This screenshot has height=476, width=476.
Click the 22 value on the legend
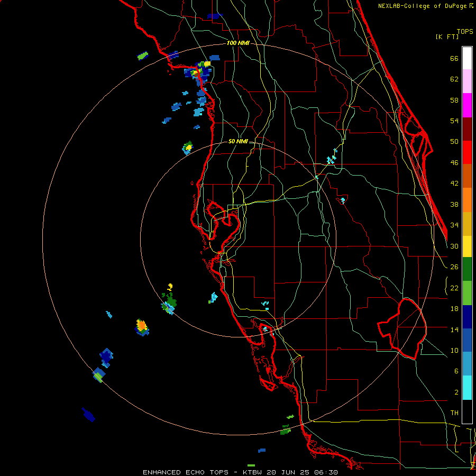[x=454, y=288]
